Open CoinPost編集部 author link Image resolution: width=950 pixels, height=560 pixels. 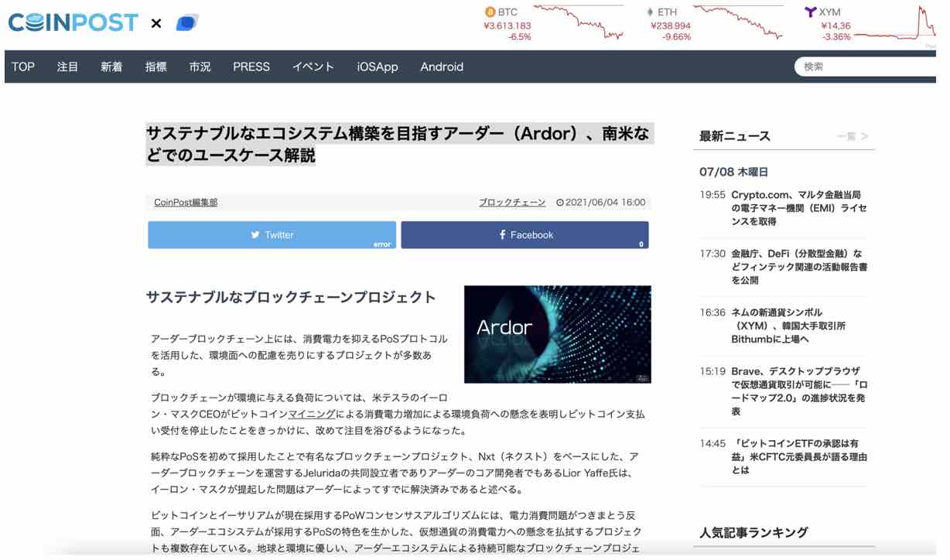186,203
